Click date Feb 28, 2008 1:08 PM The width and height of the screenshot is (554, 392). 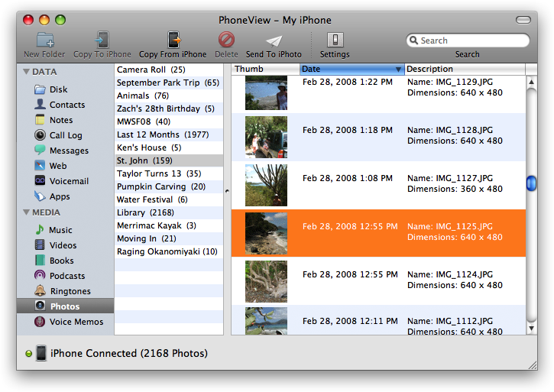tap(348, 178)
